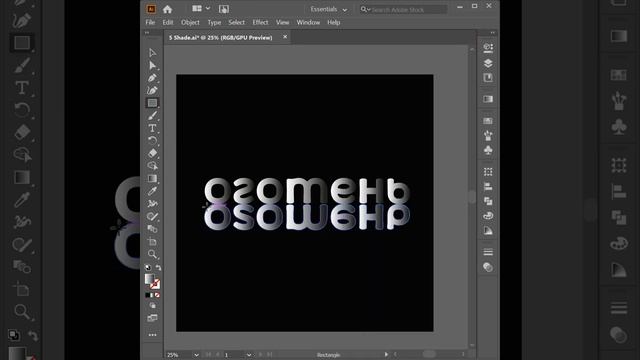The height and width of the screenshot is (360, 640).
Task: Open the Effect menu
Action: click(x=260, y=22)
